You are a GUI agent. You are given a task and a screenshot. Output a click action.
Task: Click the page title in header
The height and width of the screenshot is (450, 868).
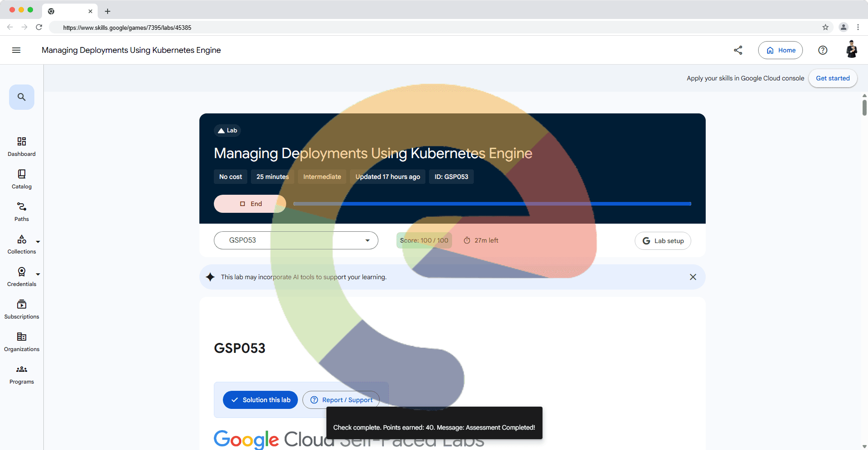pos(131,50)
